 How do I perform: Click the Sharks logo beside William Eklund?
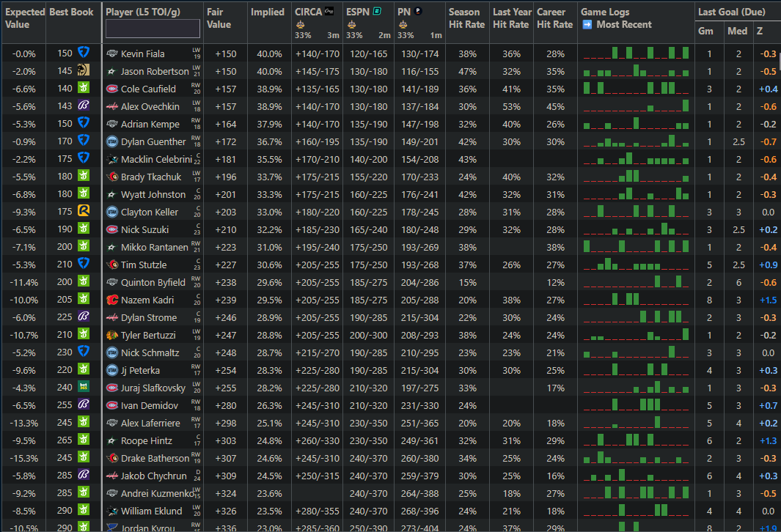coord(112,511)
